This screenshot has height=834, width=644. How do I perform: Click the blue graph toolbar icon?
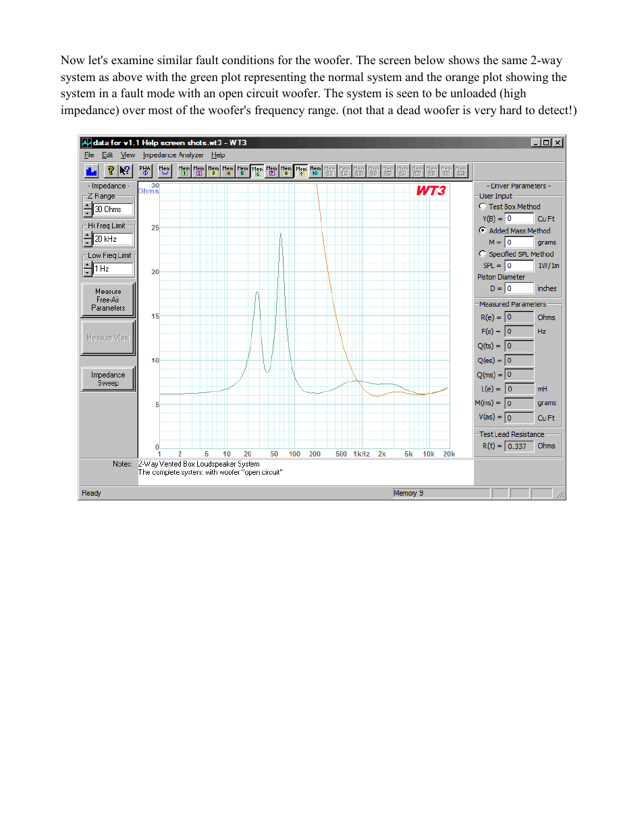(x=92, y=171)
